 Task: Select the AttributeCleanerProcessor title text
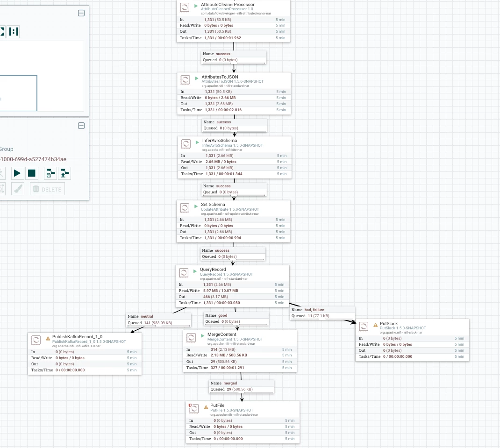228,5
